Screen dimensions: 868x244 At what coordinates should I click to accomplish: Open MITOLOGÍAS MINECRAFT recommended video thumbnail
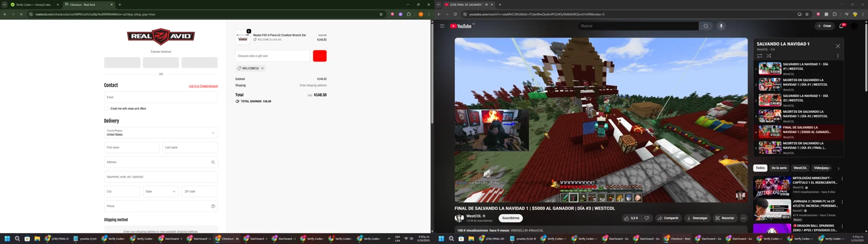[772, 186]
